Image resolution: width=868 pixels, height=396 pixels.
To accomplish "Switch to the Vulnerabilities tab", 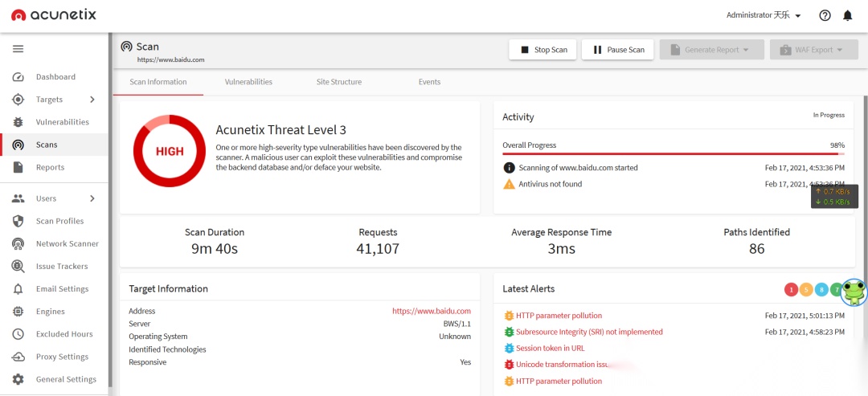I will (x=248, y=82).
